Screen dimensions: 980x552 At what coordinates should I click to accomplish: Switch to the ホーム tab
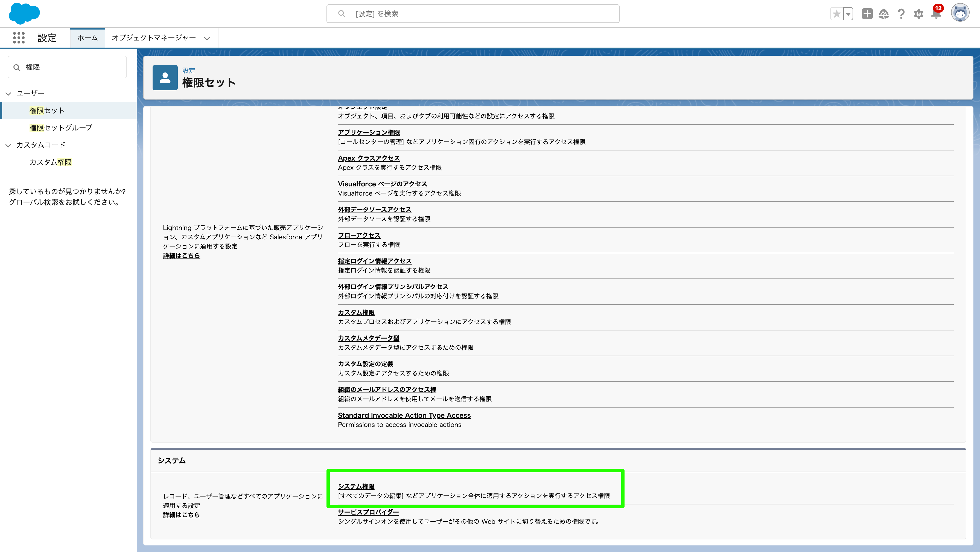87,38
